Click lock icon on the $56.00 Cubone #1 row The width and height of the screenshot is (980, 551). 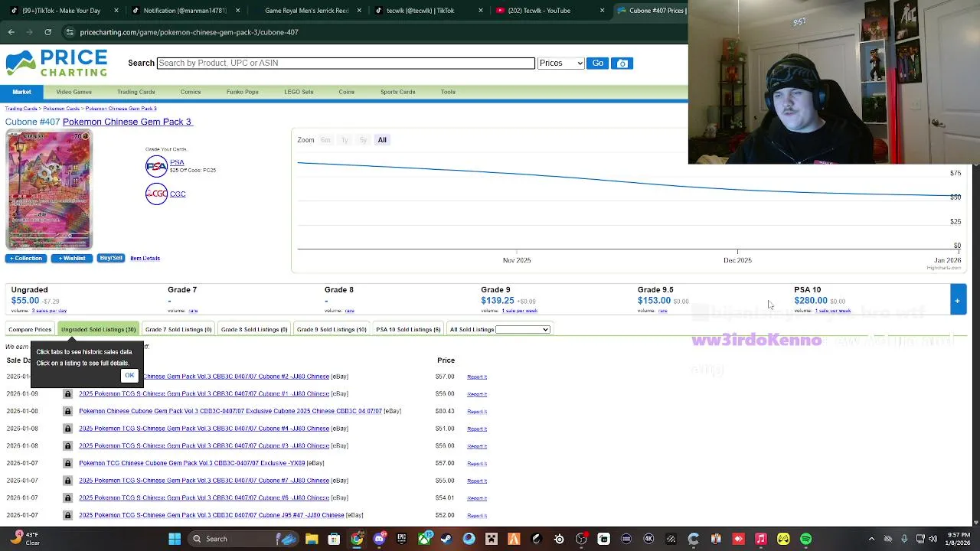(x=67, y=394)
